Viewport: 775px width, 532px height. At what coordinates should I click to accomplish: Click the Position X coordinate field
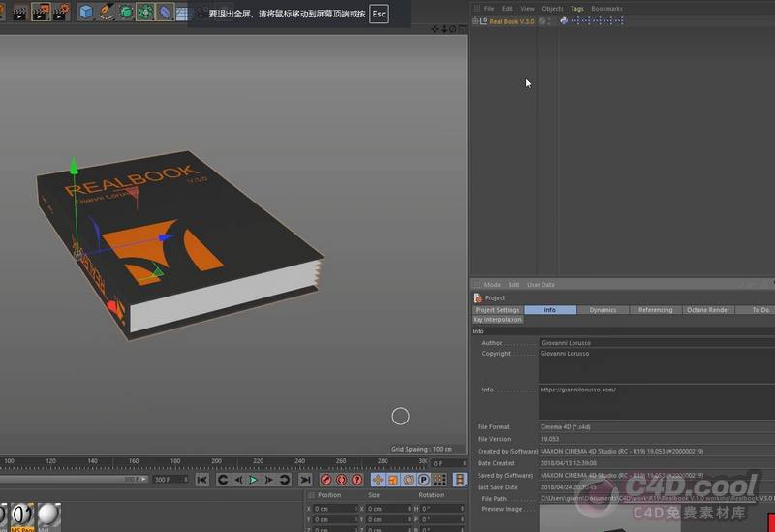[x=335, y=509]
